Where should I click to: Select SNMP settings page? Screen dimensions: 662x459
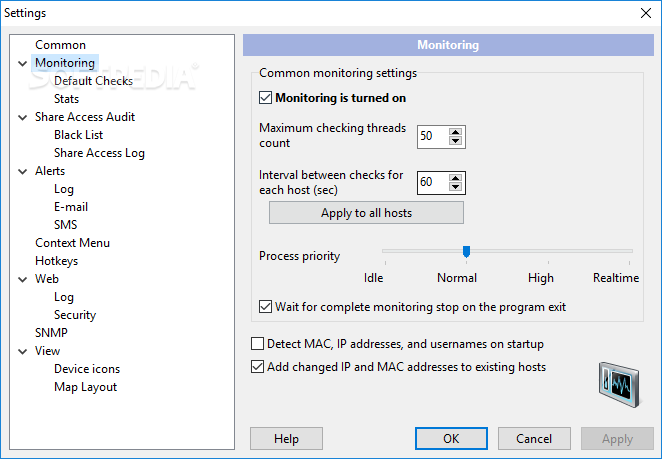pos(51,333)
